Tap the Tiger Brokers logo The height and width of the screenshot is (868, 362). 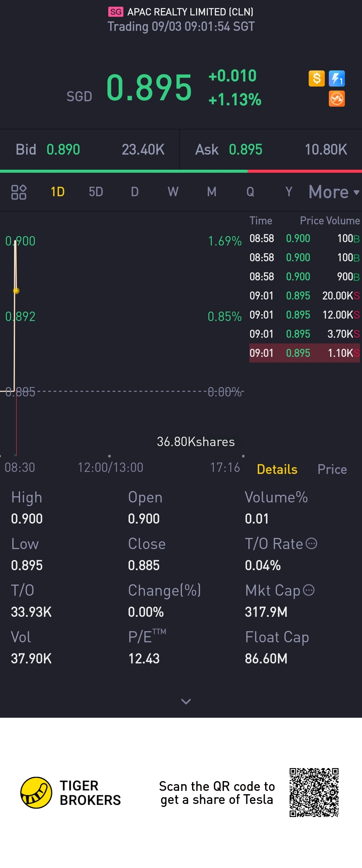(x=37, y=793)
